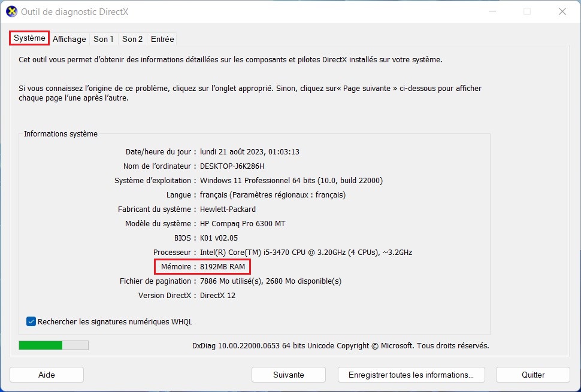Viewport: 581px width, 392px height.
Task: Click the Processeur label
Action: click(x=174, y=253)
